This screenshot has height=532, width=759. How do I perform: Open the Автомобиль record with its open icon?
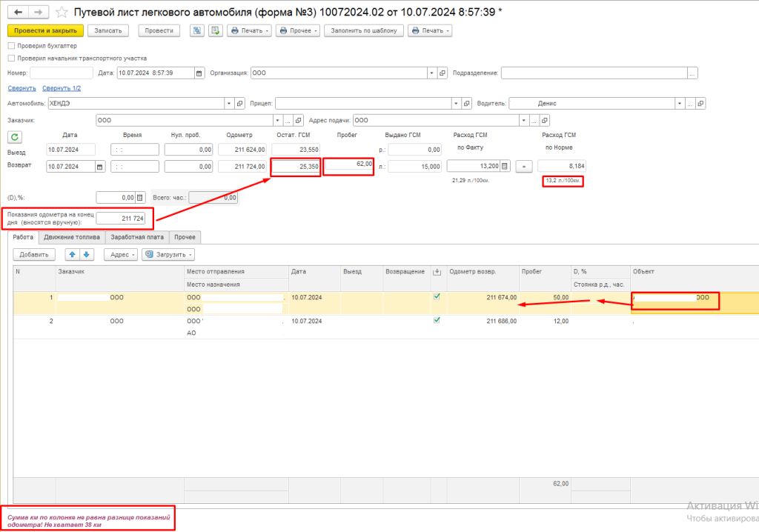239,103
